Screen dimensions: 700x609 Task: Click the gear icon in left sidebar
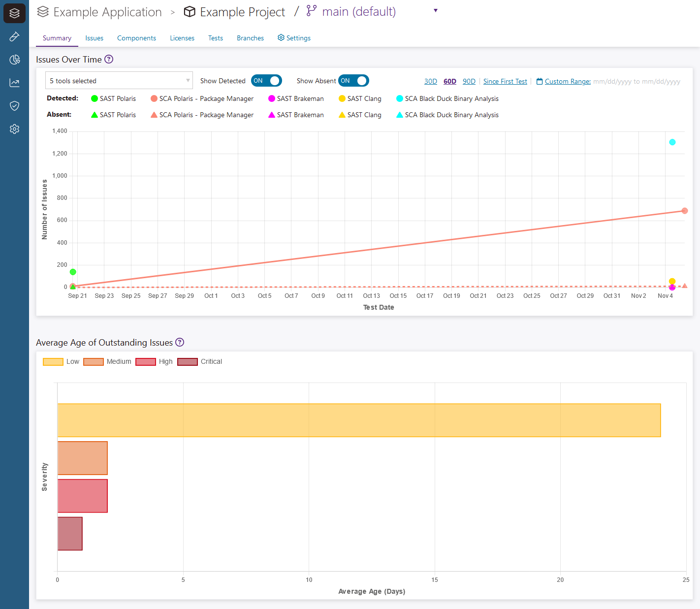pos(14,129)
